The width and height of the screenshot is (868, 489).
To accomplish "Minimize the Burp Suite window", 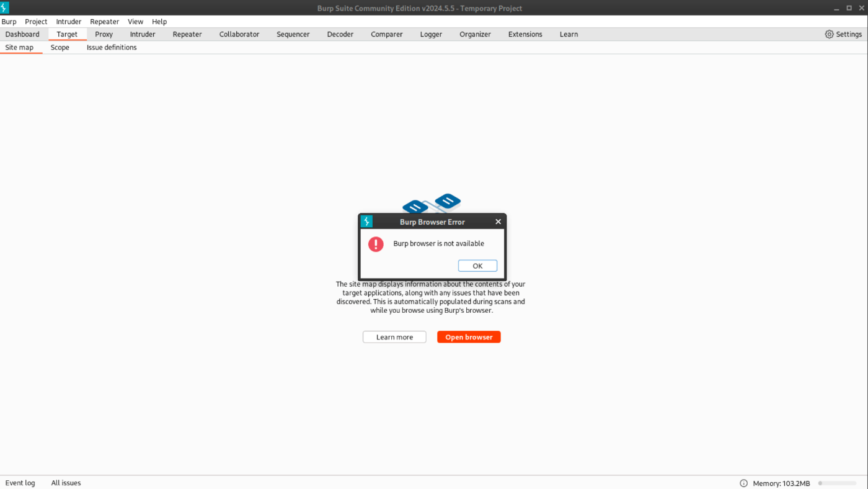I will [838, 8].
